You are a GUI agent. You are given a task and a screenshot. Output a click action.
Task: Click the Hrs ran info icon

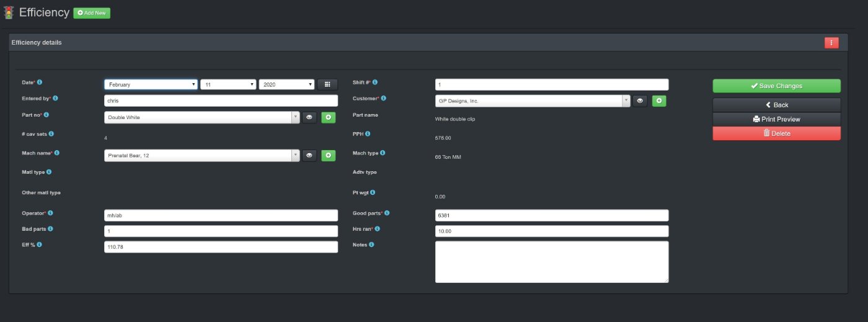(x=377, y=228)
